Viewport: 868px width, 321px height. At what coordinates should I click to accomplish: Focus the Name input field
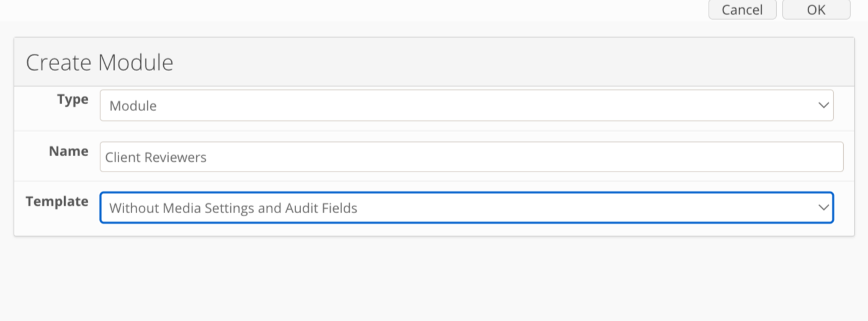472,157
